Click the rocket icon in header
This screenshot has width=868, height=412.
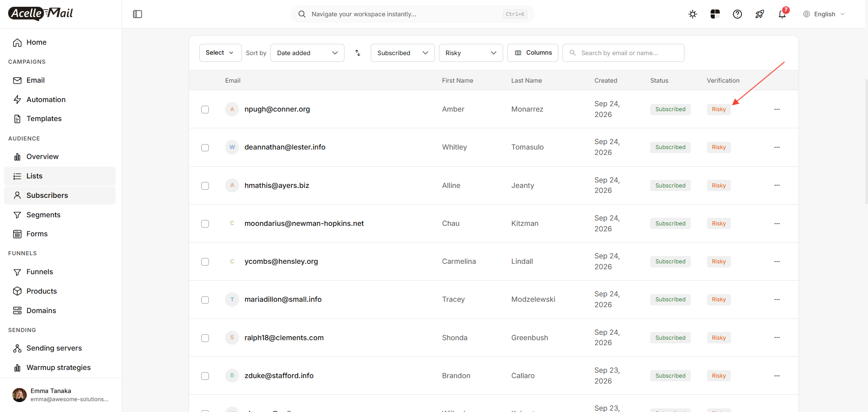pyautogui.click(x=759, y=14)
